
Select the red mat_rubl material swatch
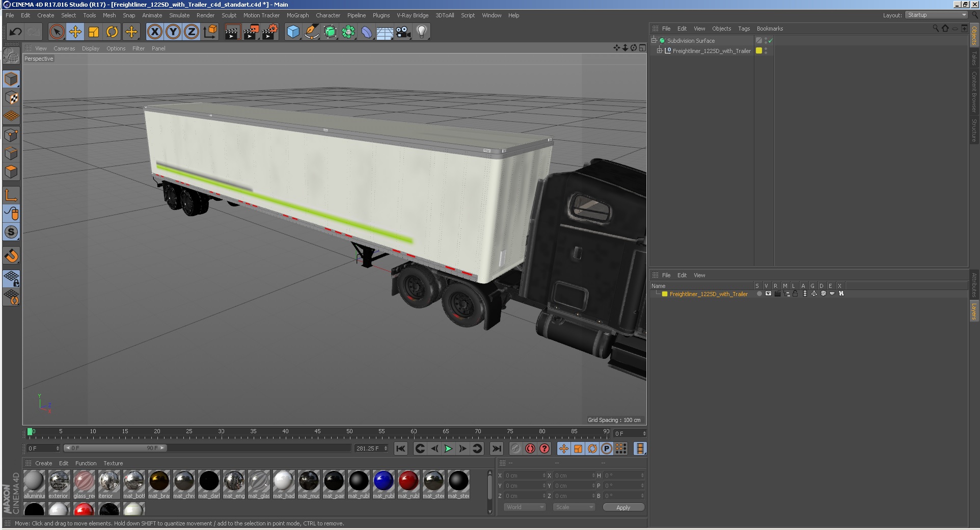click(x=409, y=484)
